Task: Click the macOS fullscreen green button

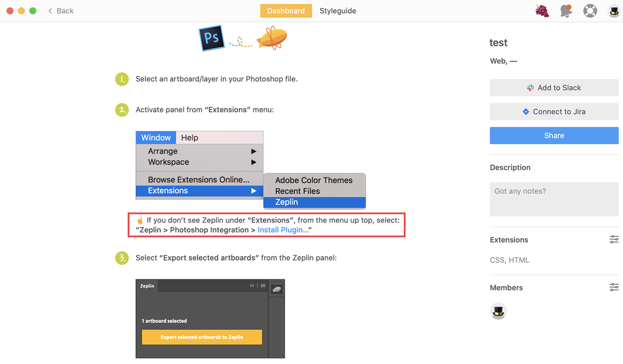Action: coord(33,10)
